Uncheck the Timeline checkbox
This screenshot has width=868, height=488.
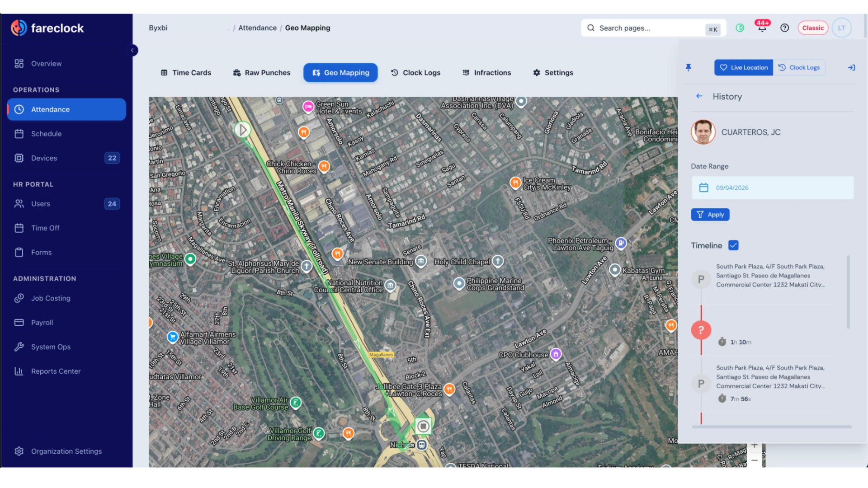pyautogui.click(x=733, y=245)
